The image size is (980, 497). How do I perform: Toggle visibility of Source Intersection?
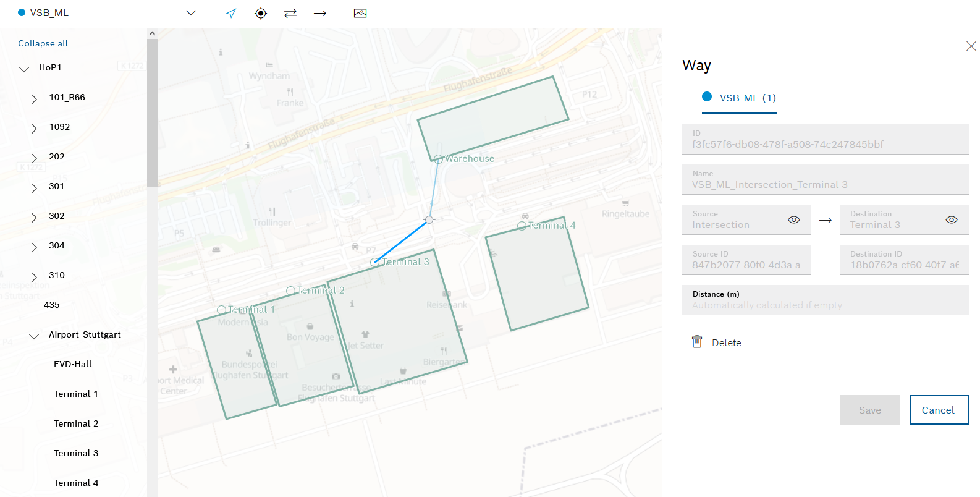[794, 220]
